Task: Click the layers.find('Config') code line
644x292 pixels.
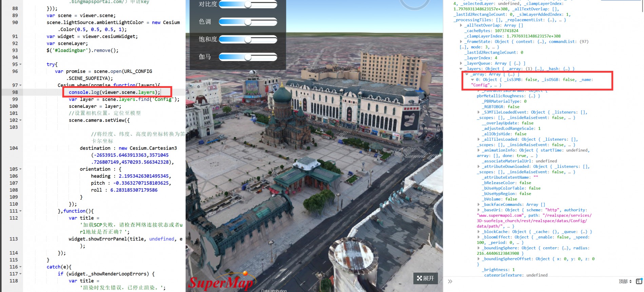Action: point(124,99)
